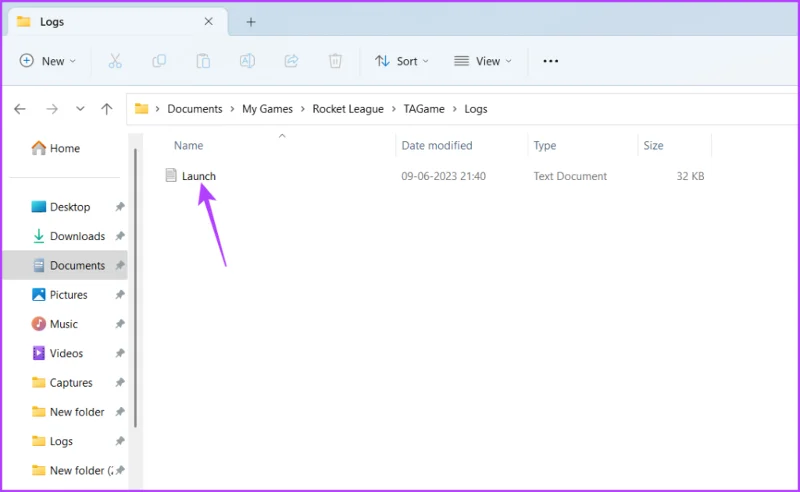Click the Delete trash icon
Image resolution: width=800 pixels, height=492 pixels.
click(335, 61)
